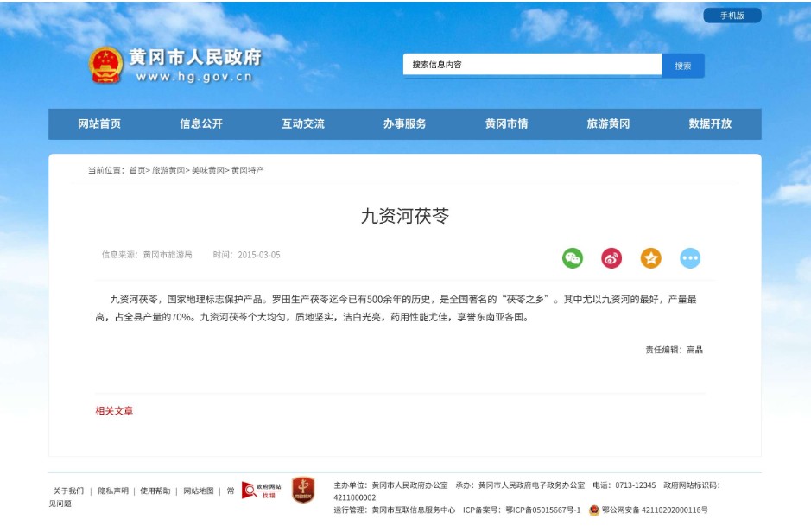Image resolution: width=811 pixels, height=532 pixels.
Task: Click the national emblem logo in header
Action: [x=105, y=66]
